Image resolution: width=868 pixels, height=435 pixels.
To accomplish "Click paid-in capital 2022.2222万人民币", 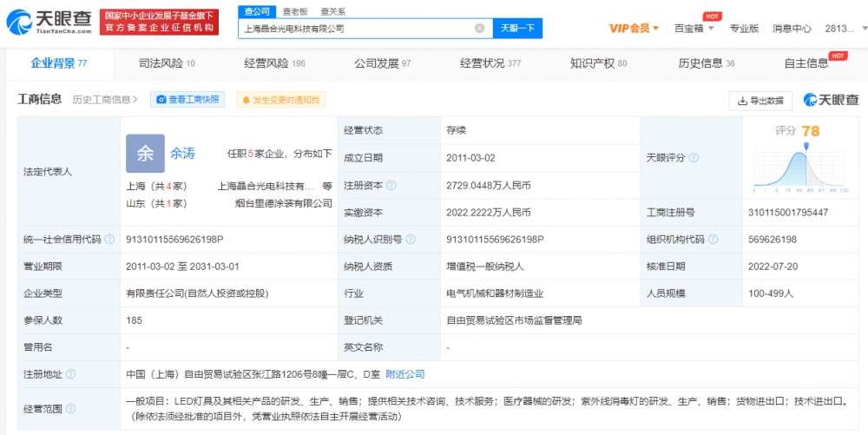I will coord(489,213).
